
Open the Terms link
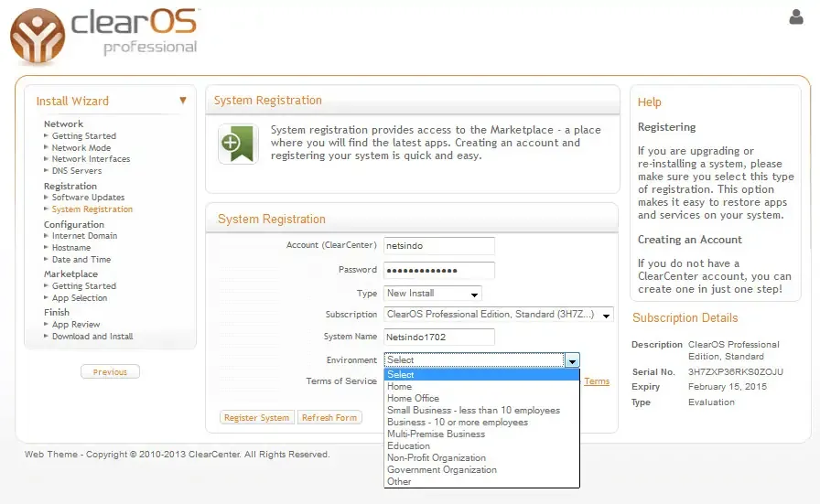pos(597,381)
